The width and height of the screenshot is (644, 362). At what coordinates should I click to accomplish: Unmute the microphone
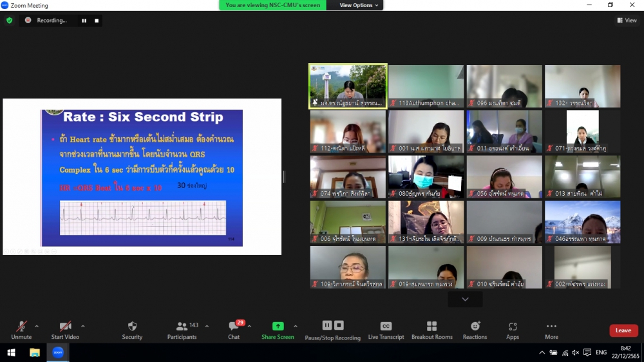21,330
